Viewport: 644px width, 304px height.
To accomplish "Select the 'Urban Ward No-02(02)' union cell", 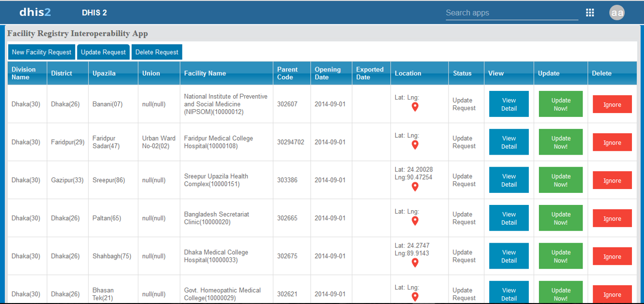I will click(159, 142).
